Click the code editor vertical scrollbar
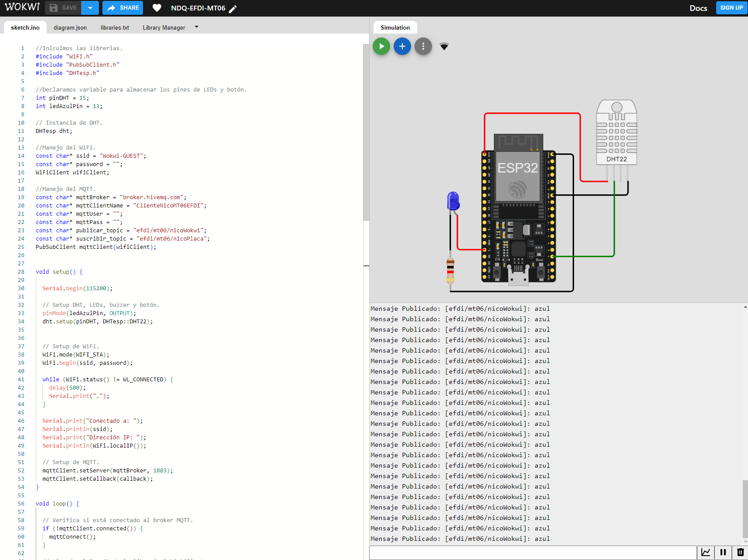 coord(366,132)
